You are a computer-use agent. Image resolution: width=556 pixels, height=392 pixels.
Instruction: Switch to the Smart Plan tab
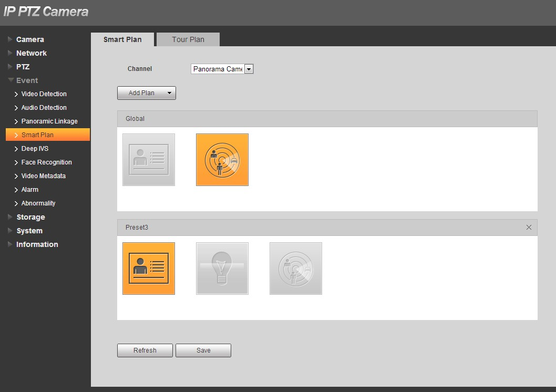point(122,39)
